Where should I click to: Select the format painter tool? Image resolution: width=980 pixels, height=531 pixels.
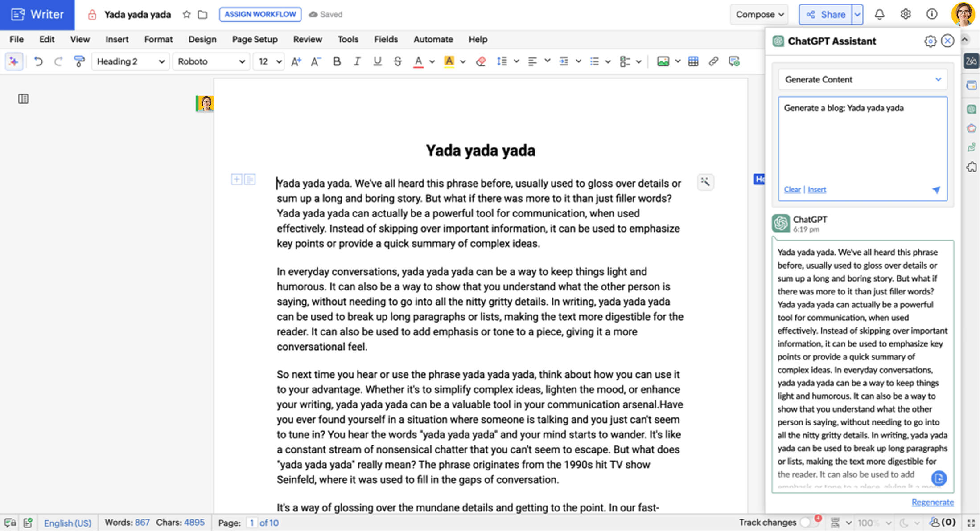coord(79,61)
